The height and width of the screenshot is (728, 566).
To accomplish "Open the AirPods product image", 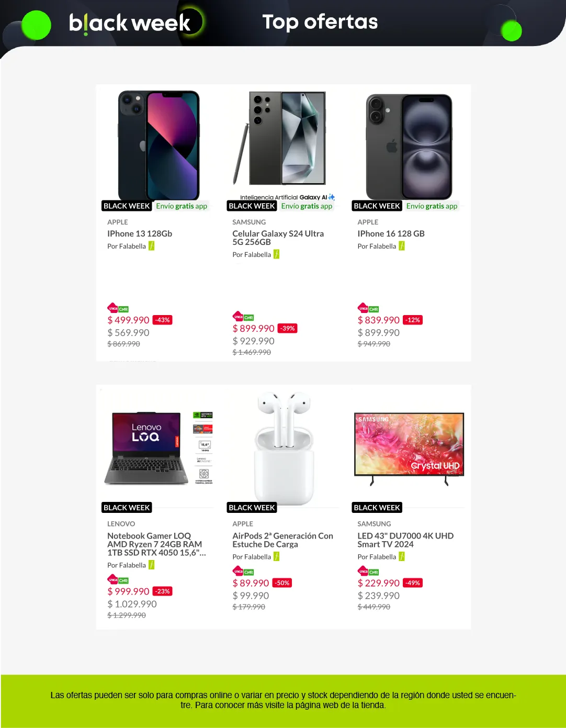I will click(x=284, y=446).
